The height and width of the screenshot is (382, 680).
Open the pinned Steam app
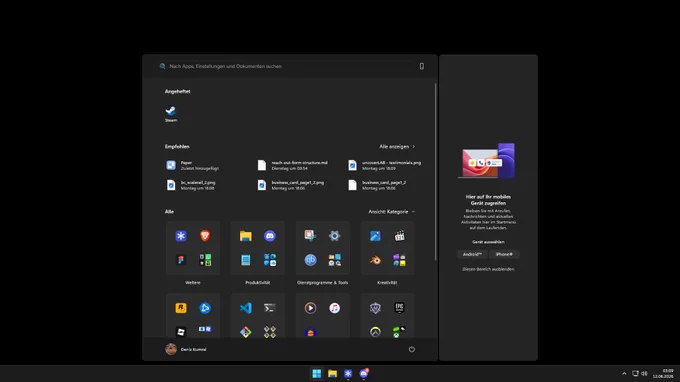tap(171, 113)
